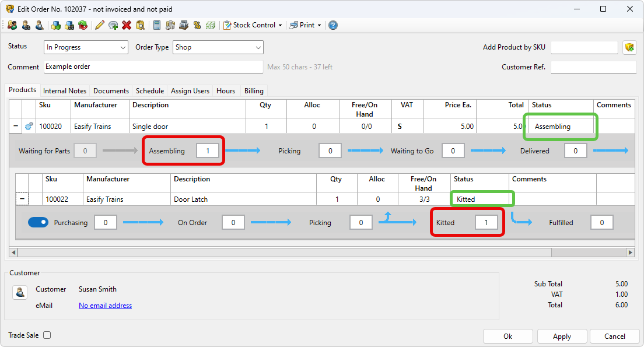This screenshot has width=644, height=347.
Task: Click the Apply button
Action: [x=562, y=336]
